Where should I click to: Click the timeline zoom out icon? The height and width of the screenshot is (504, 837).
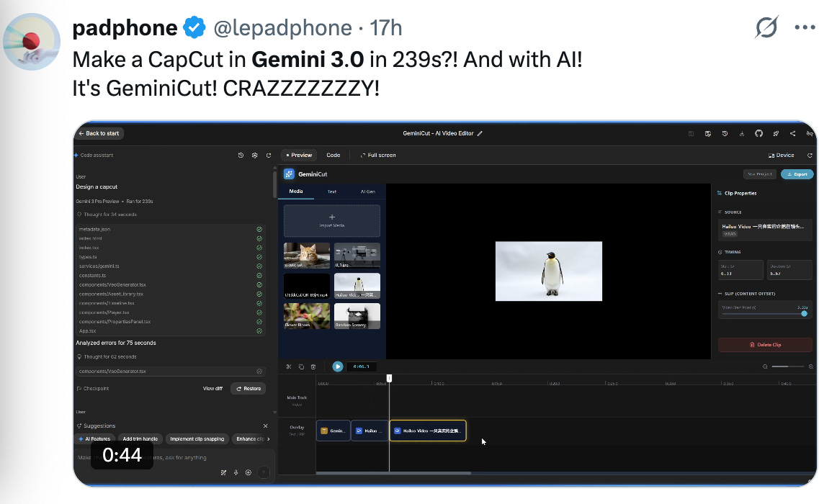(x=765, y=366)
